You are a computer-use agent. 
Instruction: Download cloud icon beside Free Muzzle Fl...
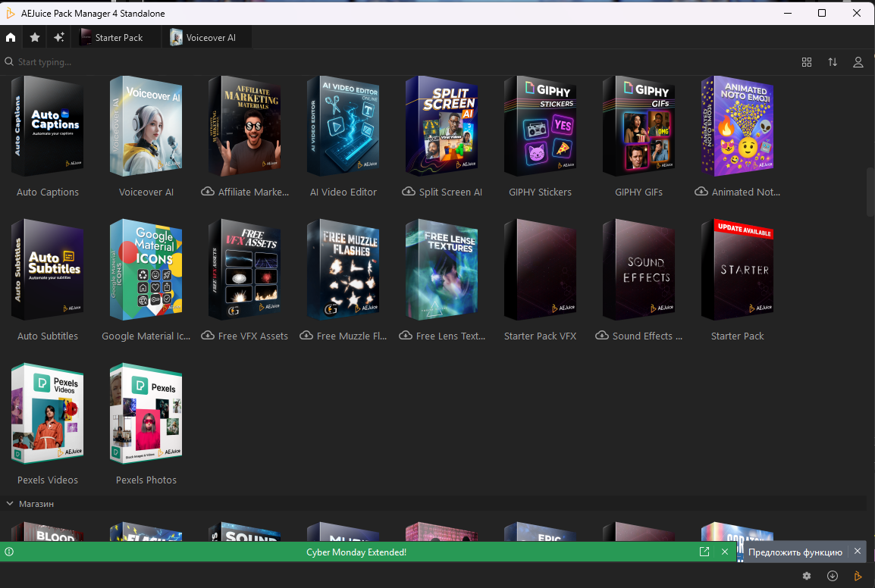pyautogui.click(x=306, y=335)
